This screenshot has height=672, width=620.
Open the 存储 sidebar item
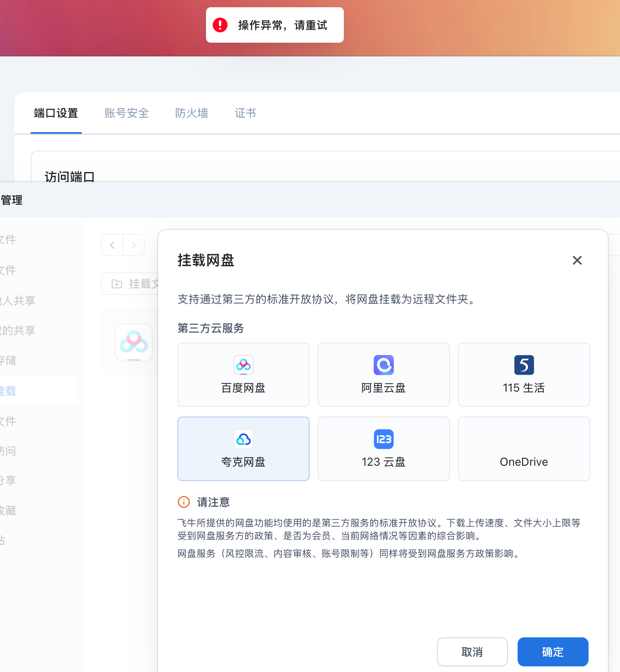[x=8, y=361]
